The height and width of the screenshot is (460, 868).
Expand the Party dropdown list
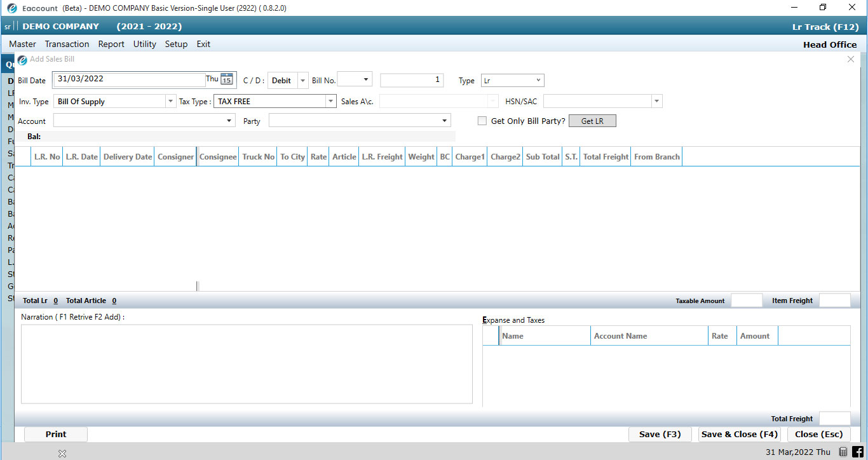(445, 121)
